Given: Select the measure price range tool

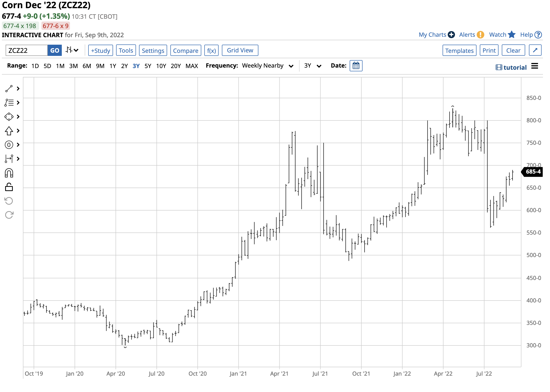Looking at the screenshot, I should coord(9,159).
